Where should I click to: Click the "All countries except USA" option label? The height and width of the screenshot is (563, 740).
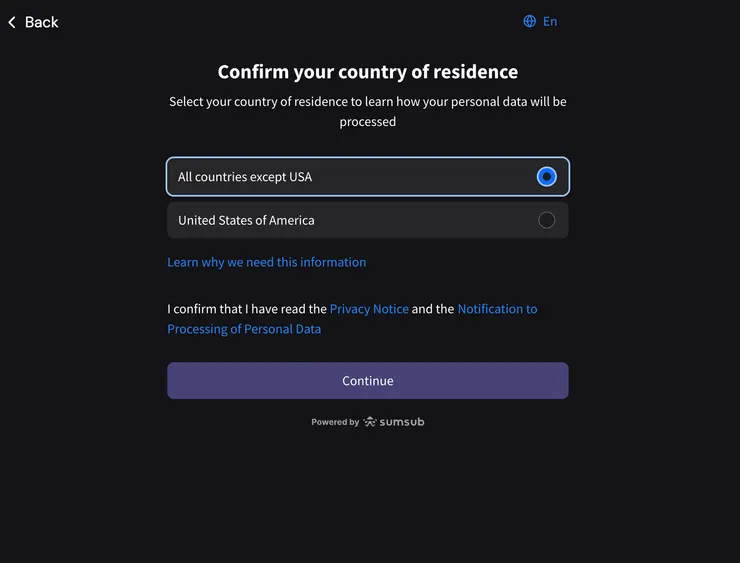pos(245,177)
